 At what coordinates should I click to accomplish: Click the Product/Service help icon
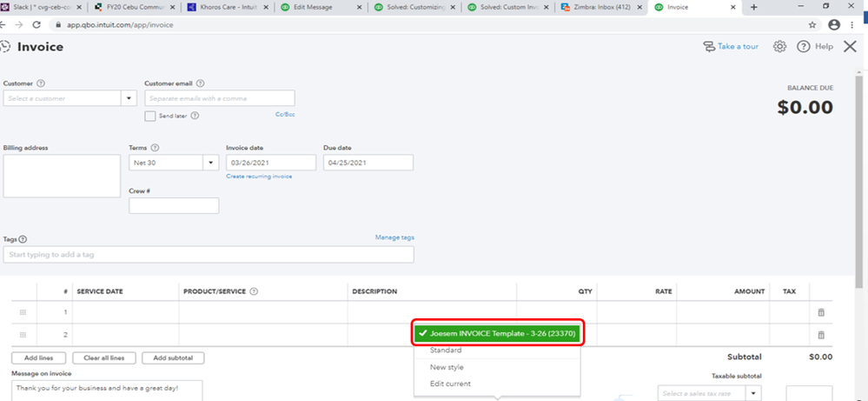(x=254, y=291)
